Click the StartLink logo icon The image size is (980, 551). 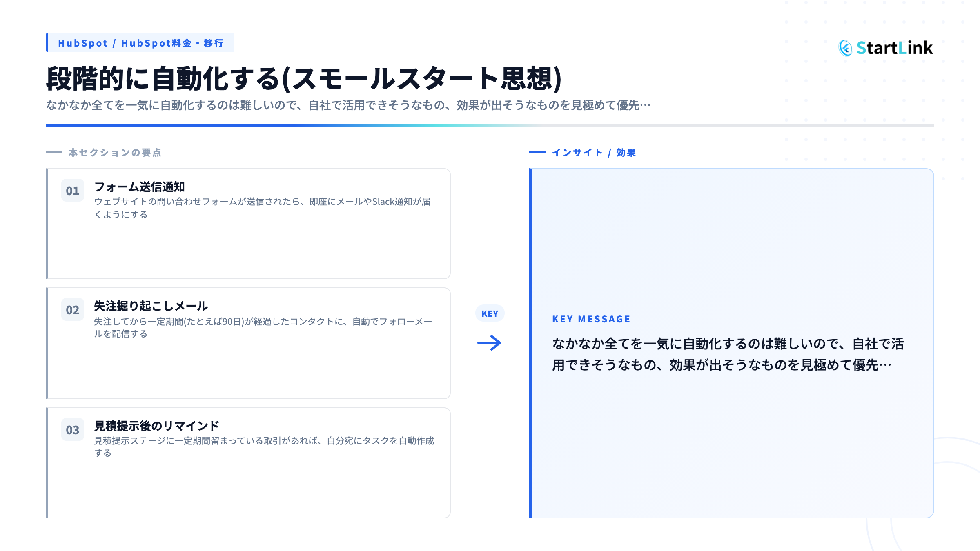(x=845, y=48)
